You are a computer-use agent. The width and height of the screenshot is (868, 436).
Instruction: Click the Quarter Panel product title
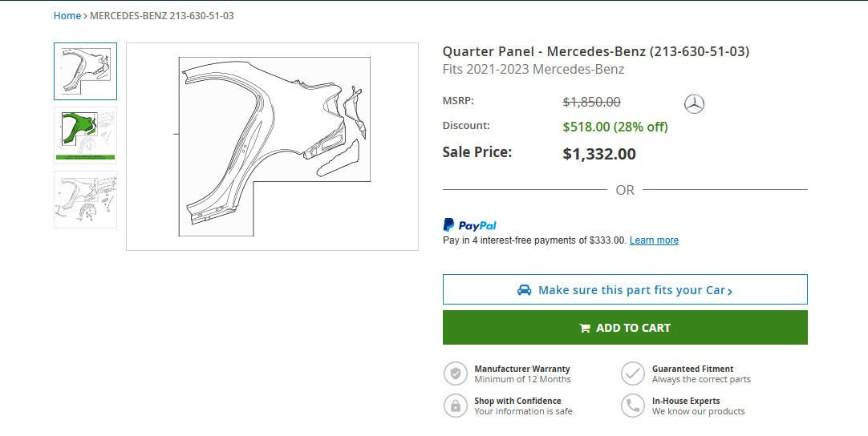click(x=595, y=51)
